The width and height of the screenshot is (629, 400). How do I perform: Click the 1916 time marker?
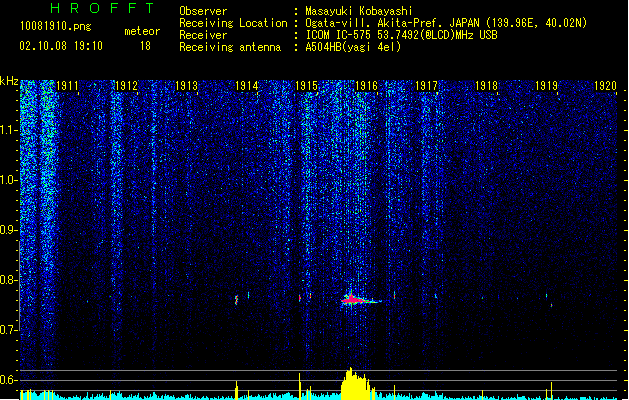click(x=366, y=86)
